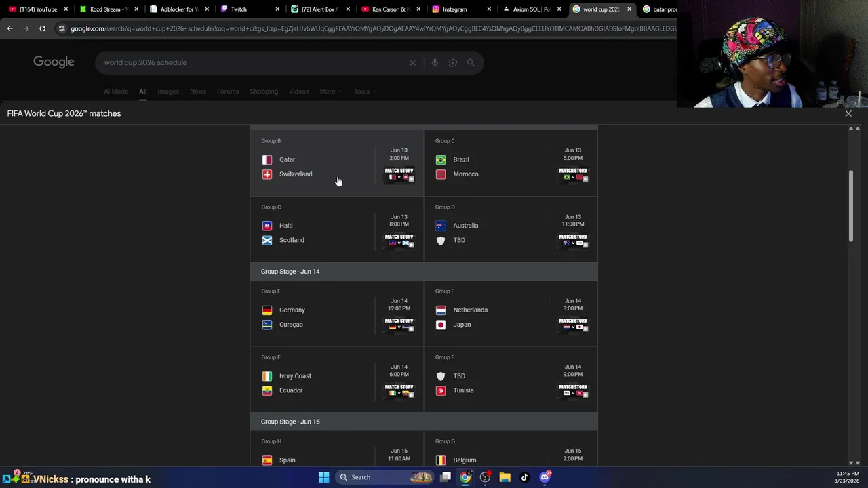Close the Twitch tab
This screenshot has width=868, height=488.
click(277, 9)
